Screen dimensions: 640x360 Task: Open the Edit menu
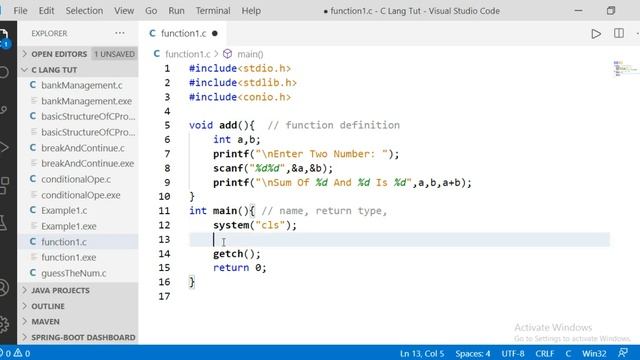coord(46,11)
